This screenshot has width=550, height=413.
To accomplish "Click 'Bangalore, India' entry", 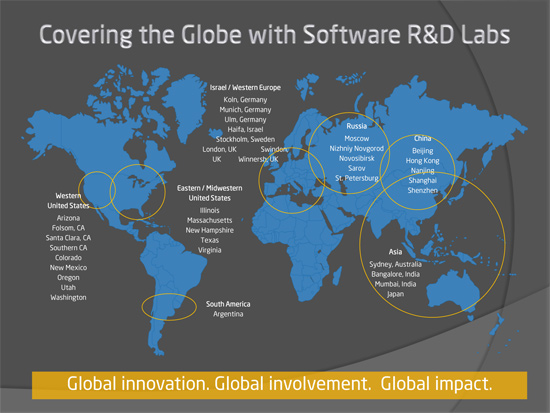I will pyautogui.click(x=395, y=274).
